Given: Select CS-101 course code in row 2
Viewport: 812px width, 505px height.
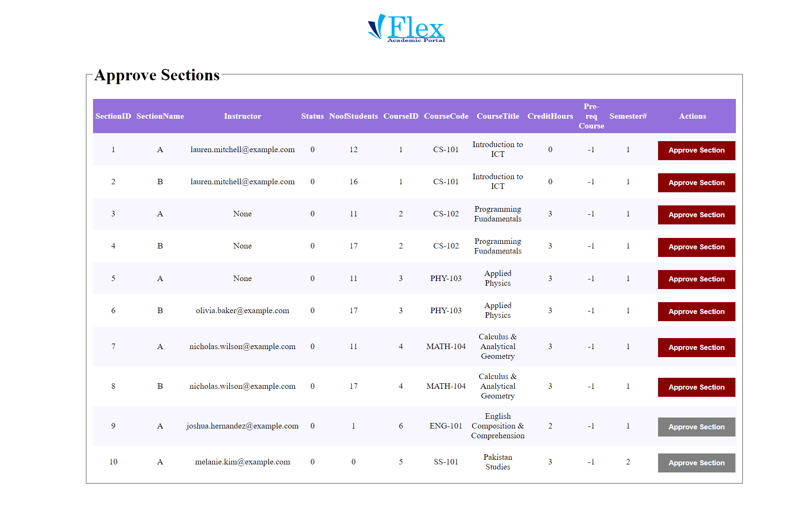Looking at the screenshot, I should [x=446, y=182].
